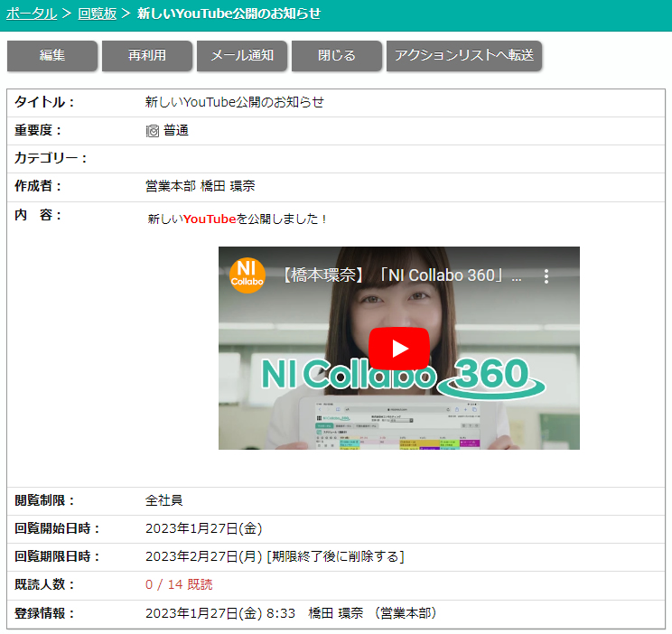Click the video title 【橋本環奈】「NI Collabo 360」
The image size is (672, 634).
(403, 275)
